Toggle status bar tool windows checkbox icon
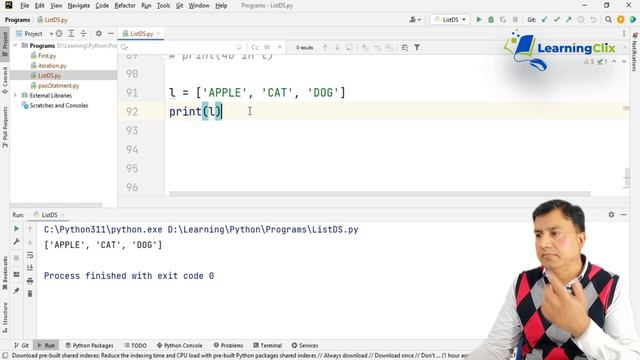The image size is (640, 360). click(5, 356)
